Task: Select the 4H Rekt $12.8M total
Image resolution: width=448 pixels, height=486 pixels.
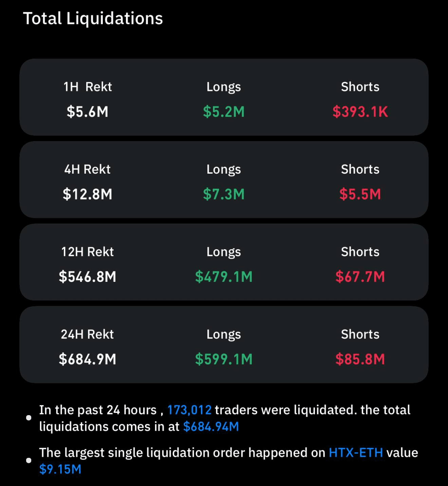Action: point(87,194)
